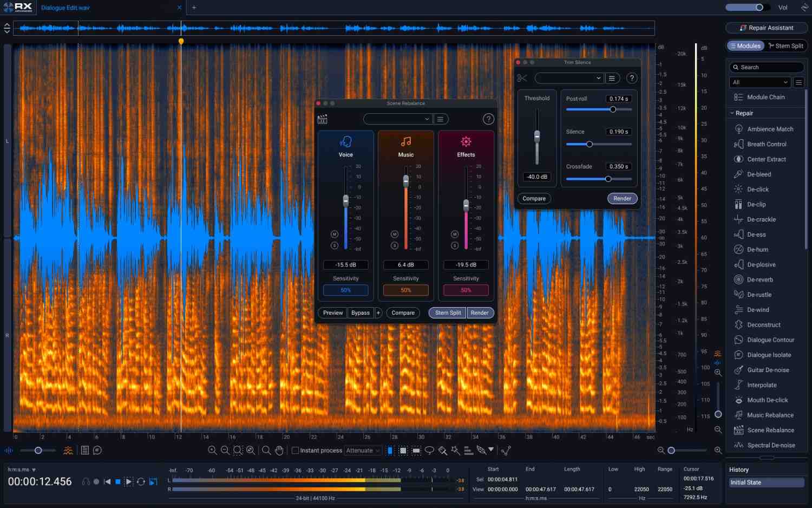The width and height of the screenshot is (812, 508).
Task: Click the Crossfade slider handle
Action: click(x=608, y=179)
